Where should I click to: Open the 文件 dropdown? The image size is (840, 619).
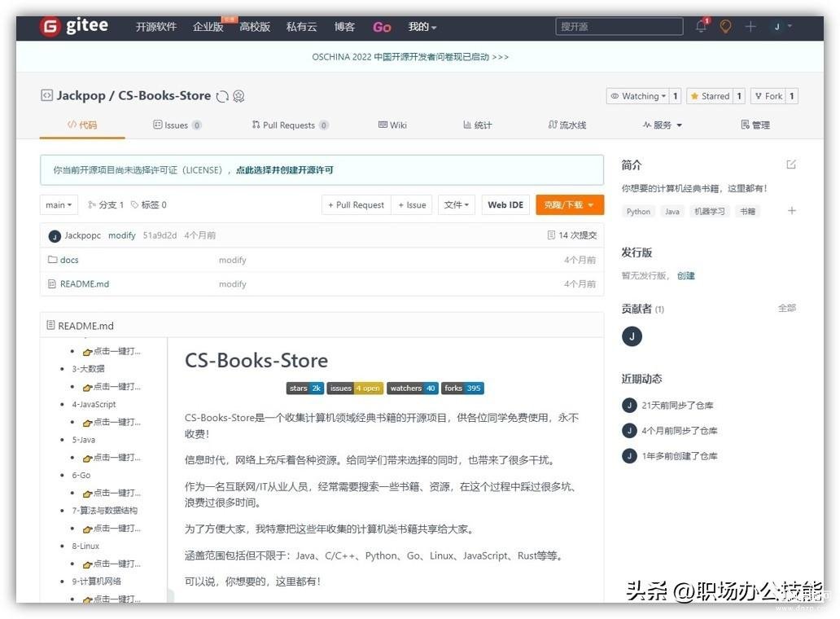(457, 204)
